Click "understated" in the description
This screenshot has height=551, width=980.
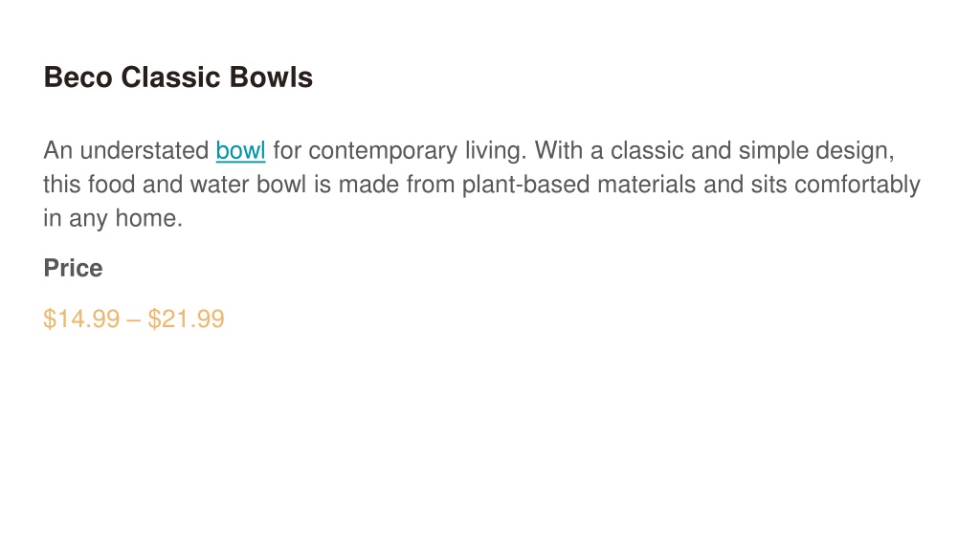pyautogui.click(x=145, y=150)
